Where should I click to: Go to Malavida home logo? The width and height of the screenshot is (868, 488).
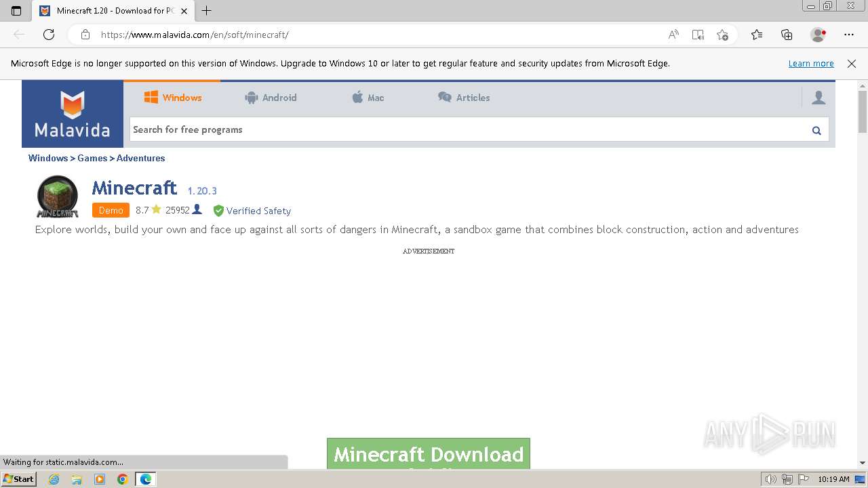click(x=73, y=114)
